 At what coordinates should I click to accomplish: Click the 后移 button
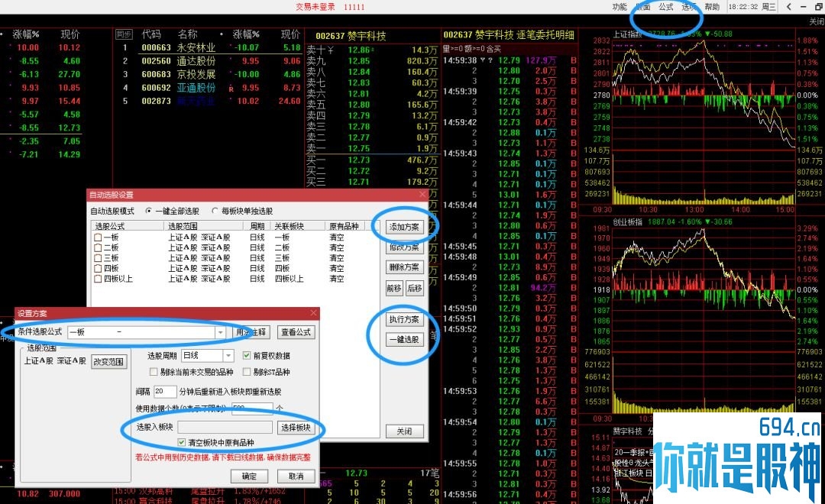tap(415, 288)
